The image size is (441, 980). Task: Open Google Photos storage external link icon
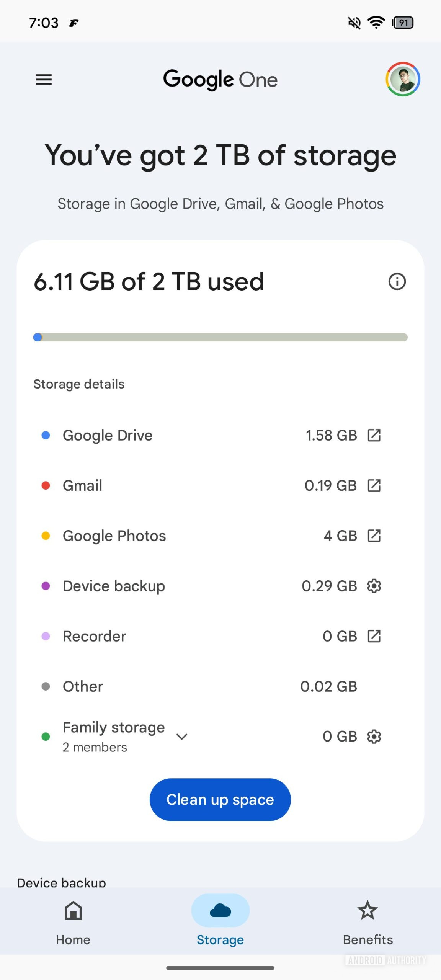pos(374,536)
